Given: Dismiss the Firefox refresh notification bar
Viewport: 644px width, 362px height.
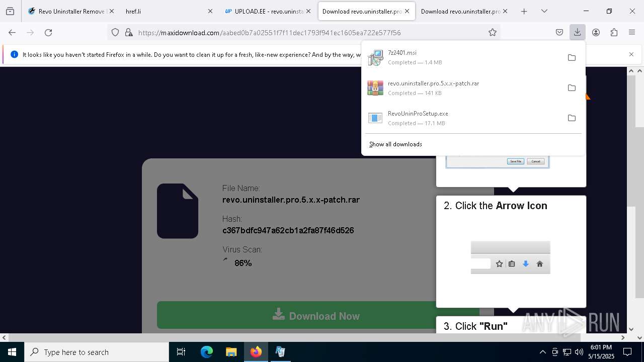Looking at the screenshot, I should pos(631,54).
